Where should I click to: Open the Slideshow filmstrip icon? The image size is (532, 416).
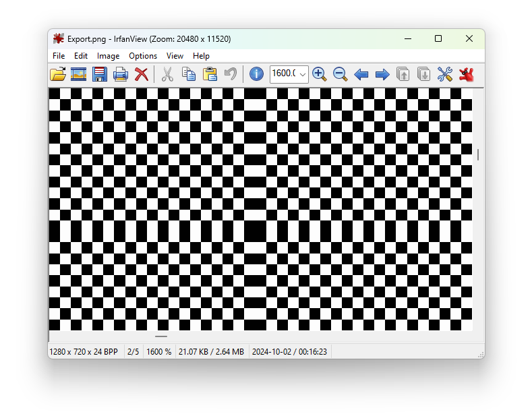click(x=79, y=74)
